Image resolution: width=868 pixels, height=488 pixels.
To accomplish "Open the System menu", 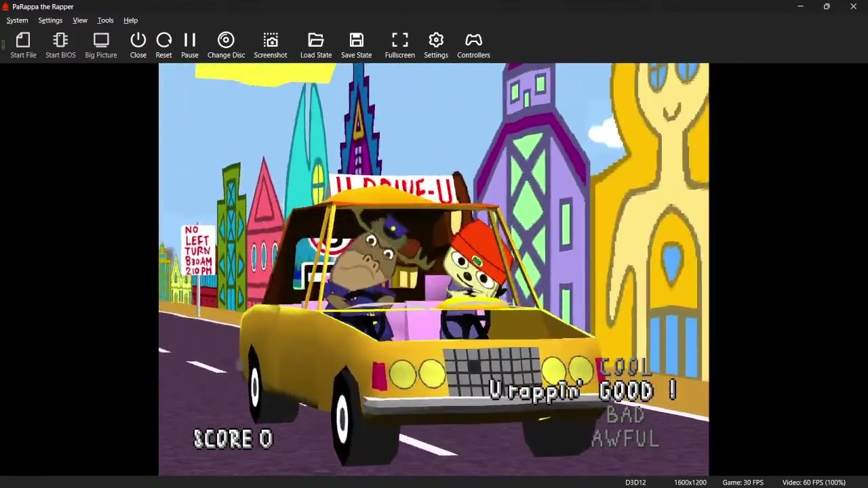I will click(x=18, y=20).
